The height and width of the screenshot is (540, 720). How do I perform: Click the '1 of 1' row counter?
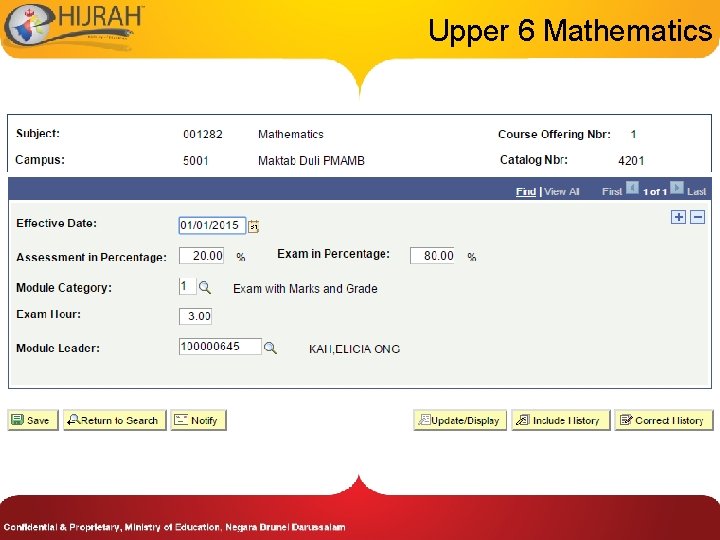pyautogui.click(x=654, y=192)
